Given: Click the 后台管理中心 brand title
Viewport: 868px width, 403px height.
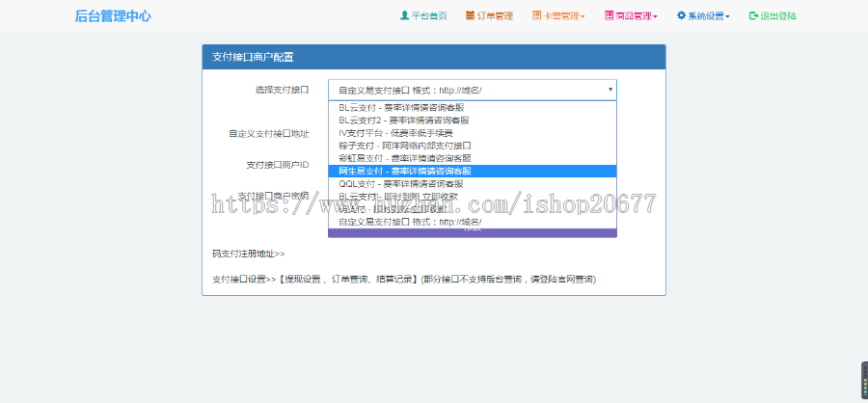Looking at the screenshot, I should (x=113, y=16).
